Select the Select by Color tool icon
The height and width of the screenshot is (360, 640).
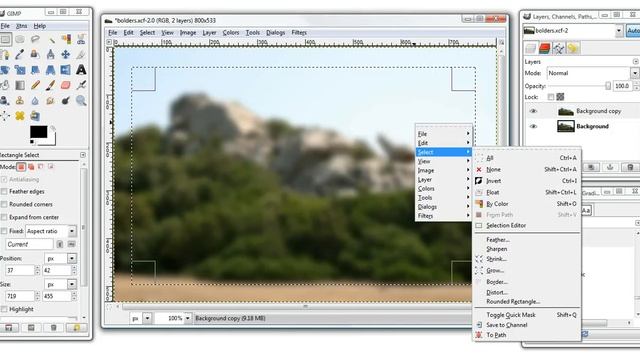(66, 39)
